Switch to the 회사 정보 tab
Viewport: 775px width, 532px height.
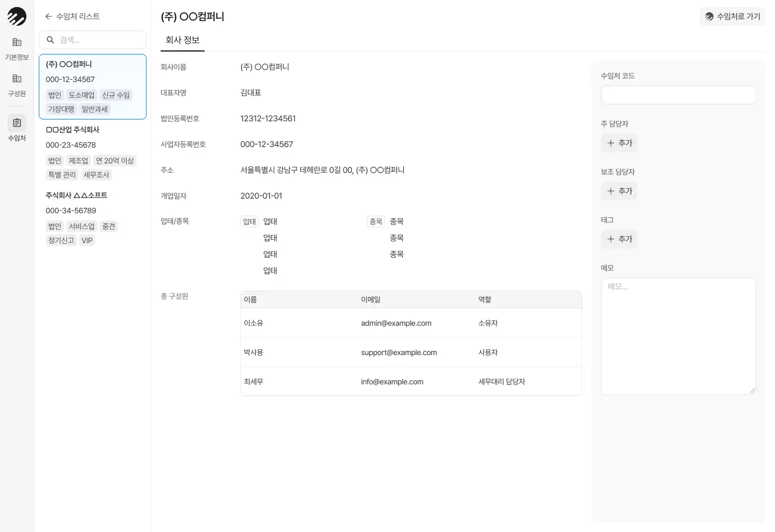(182, 40)
